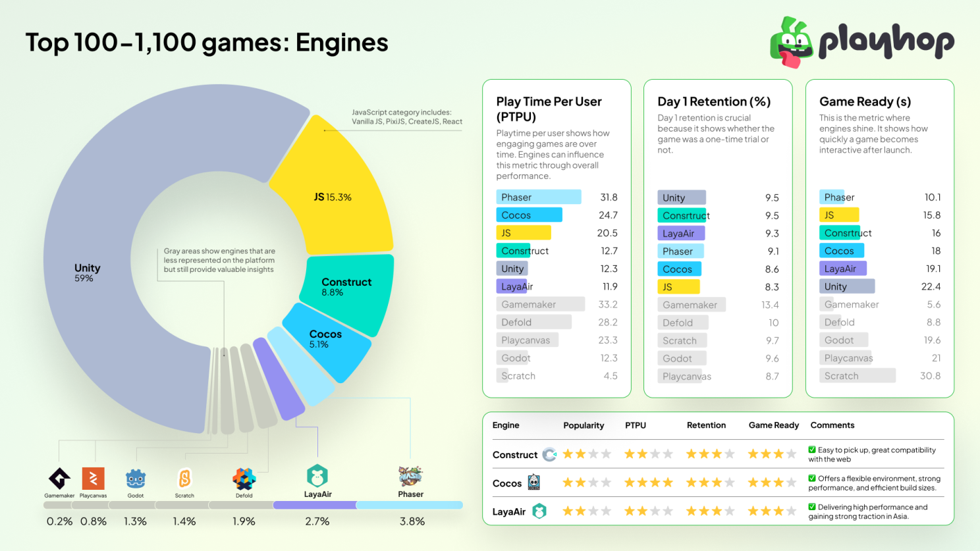Click the Construct icon in the ratings table
980x551 pixels.
(549, 454)
